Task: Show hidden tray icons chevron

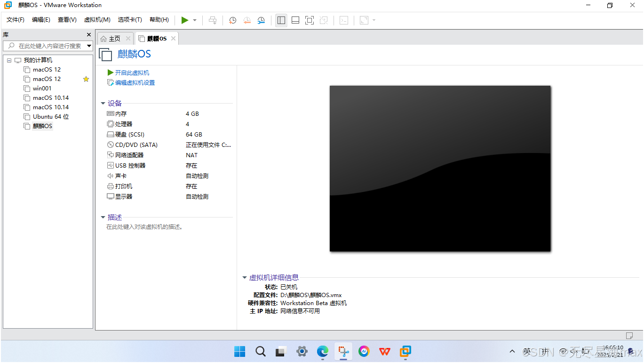Action: pyautogui.click(x=512, y=351)
